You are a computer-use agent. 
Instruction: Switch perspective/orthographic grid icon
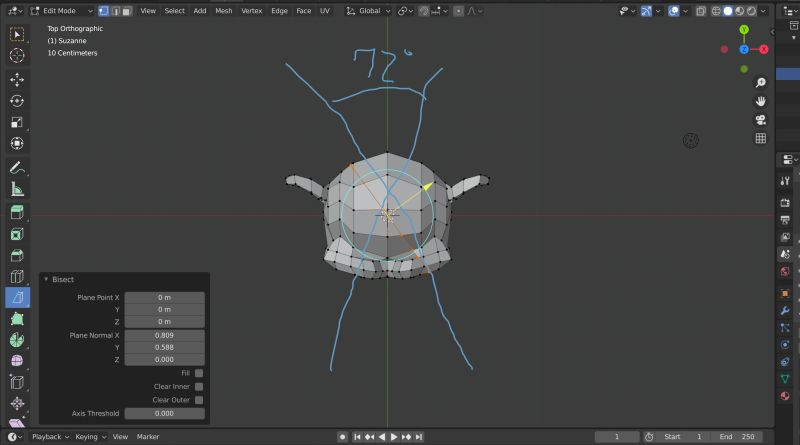(x=760, y=138)
